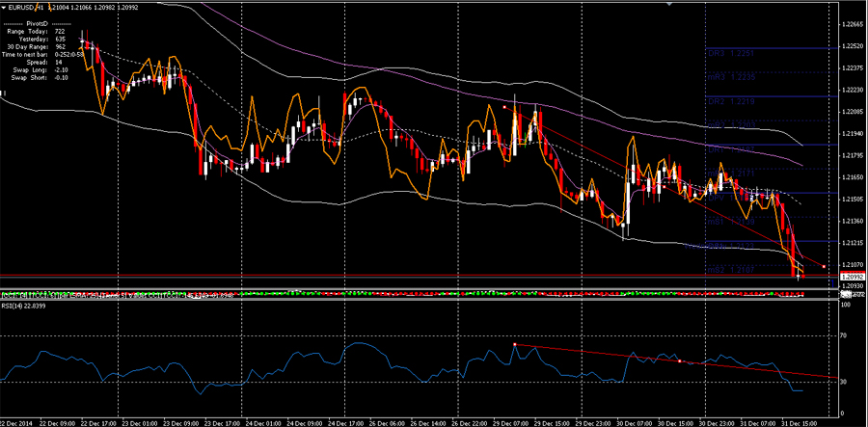
Task: Select RSI trendline start anchor point
Action: [x=515, y=344]
